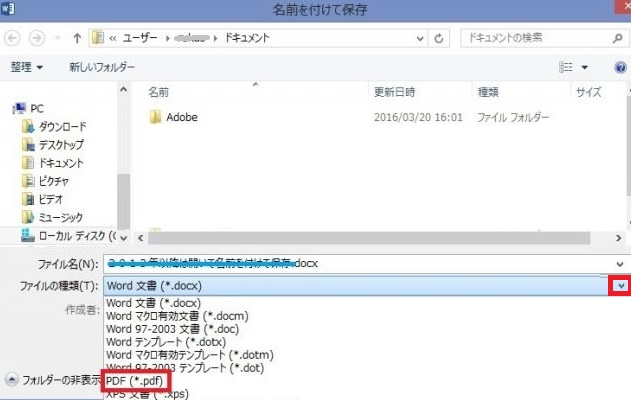This screenshot has width=631, height=400.
Task: Open ダウンロード folder in sidebar
Action: [x=54, y=127]
